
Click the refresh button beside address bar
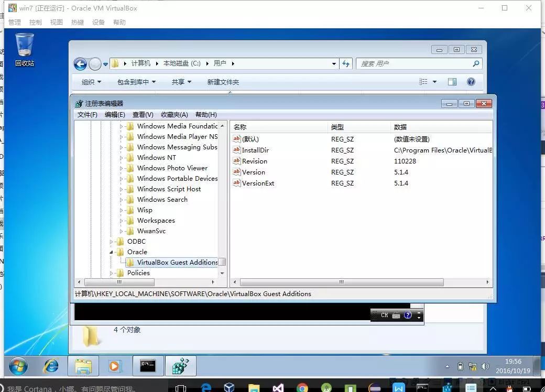click(x=346, y=64)
